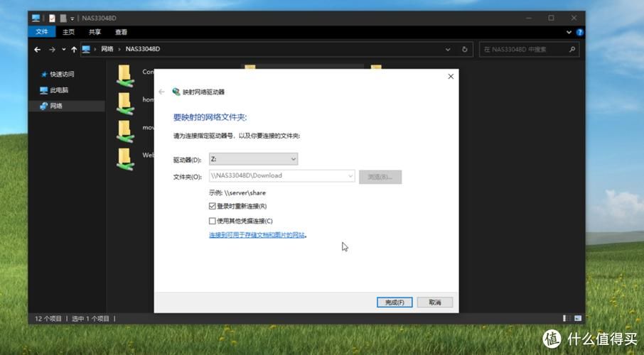Click the 取消 button

coord(435,302)
